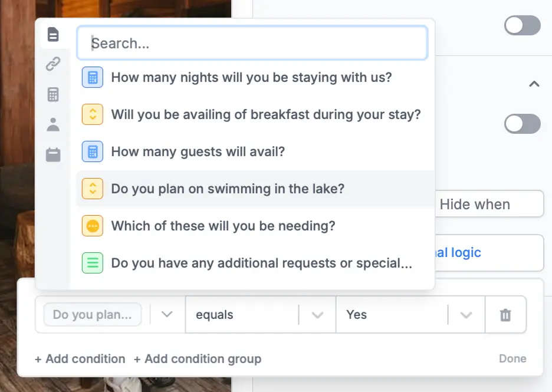Toggle the topmost switch on the right panel
Screen dimensions: 552x392
point(523,25)
